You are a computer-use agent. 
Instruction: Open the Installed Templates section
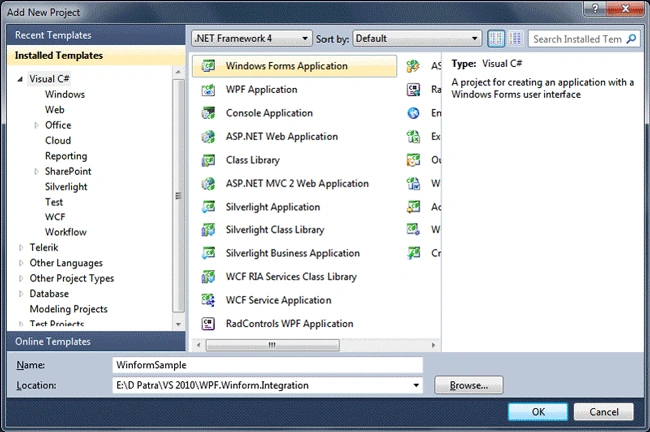coord(96,56)
